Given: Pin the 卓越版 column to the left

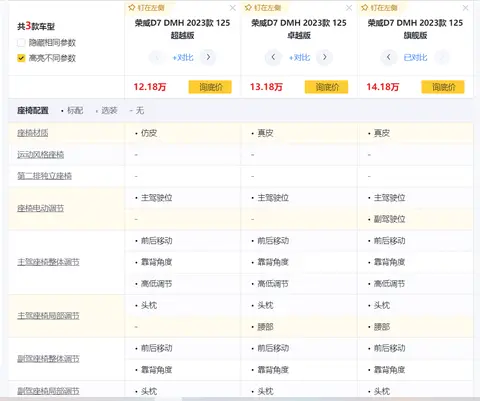Looking at the screenshot, I should [x=263, y=7].
